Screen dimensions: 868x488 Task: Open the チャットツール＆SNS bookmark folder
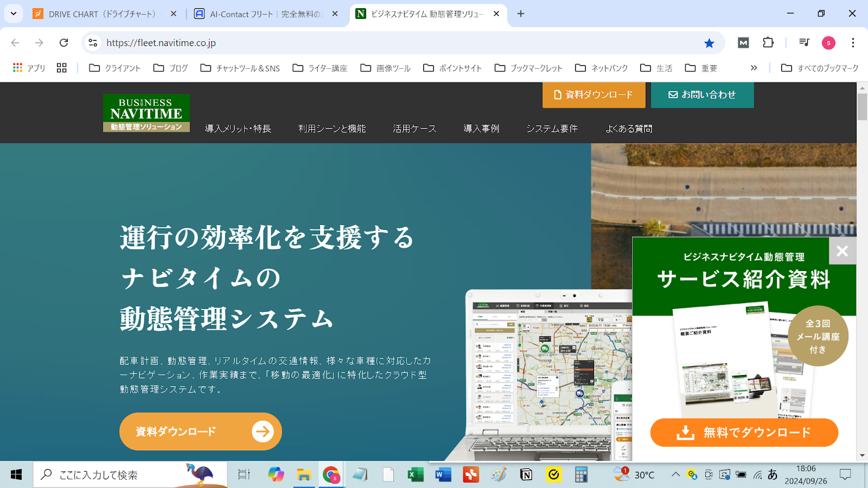[240, 68]
